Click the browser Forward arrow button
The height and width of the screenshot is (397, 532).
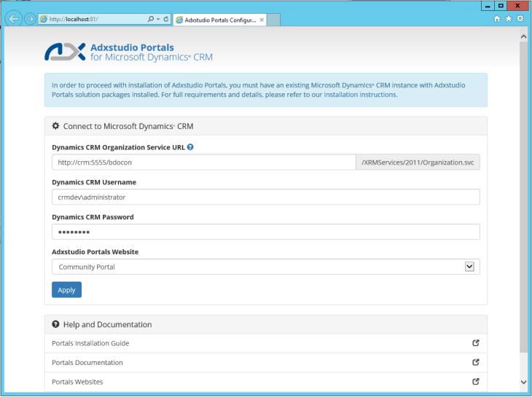30,19
